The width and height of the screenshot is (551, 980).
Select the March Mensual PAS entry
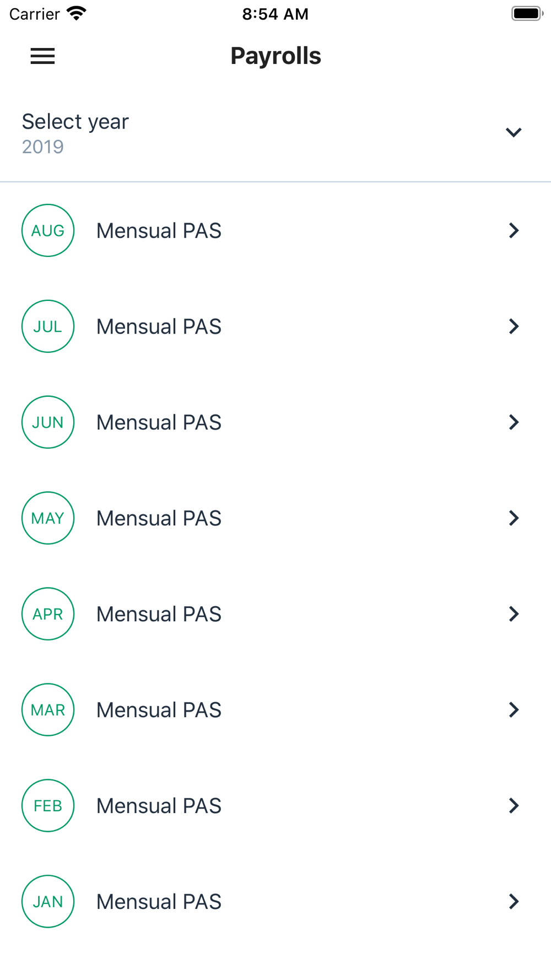pos(159,710)
